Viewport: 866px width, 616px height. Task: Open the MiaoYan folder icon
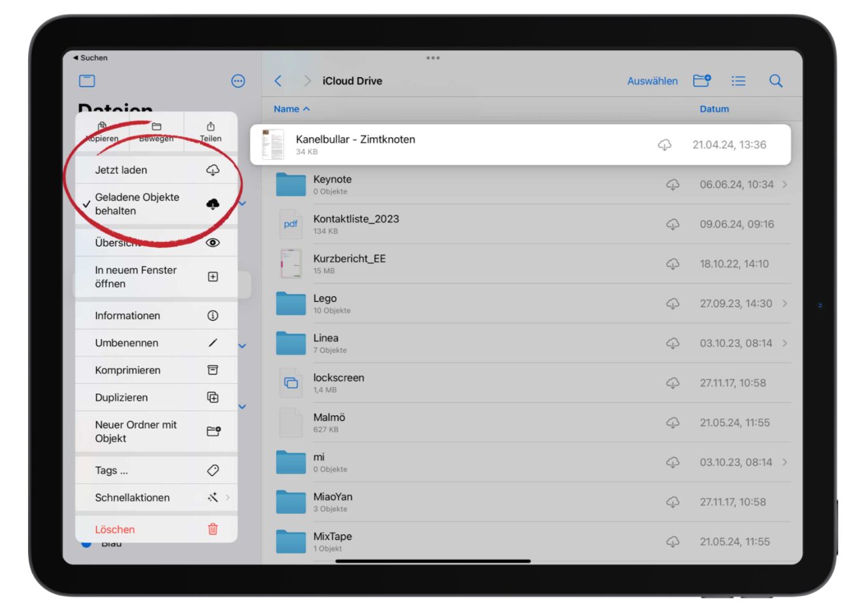[291, 502]
